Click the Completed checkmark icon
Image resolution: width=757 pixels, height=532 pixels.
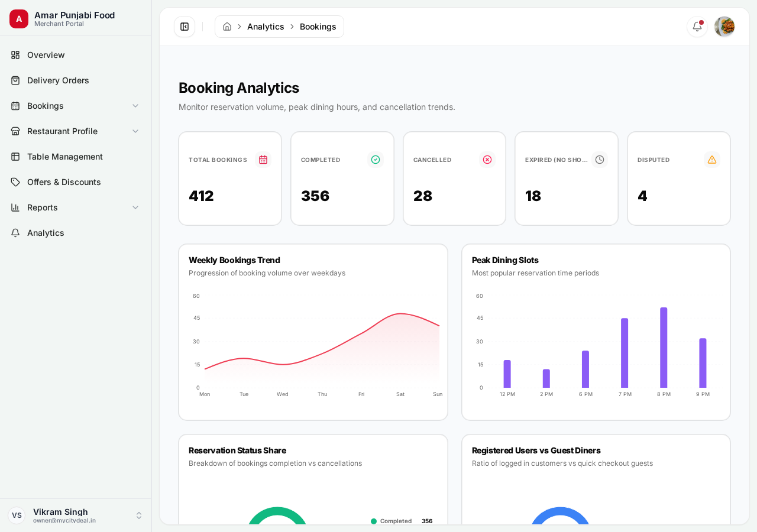(x=376, y=160)
